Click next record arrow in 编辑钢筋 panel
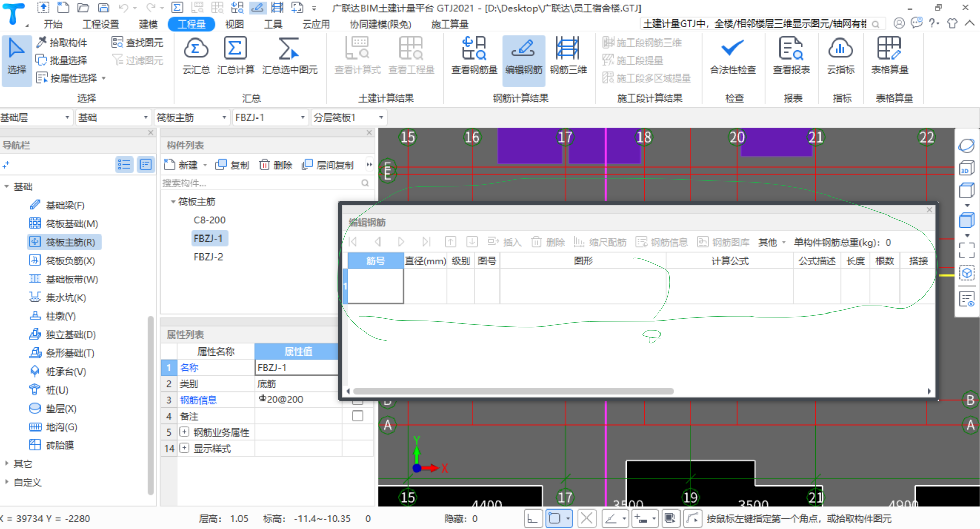The height and width of the screenshot is (529, 980). click(401, 242)
